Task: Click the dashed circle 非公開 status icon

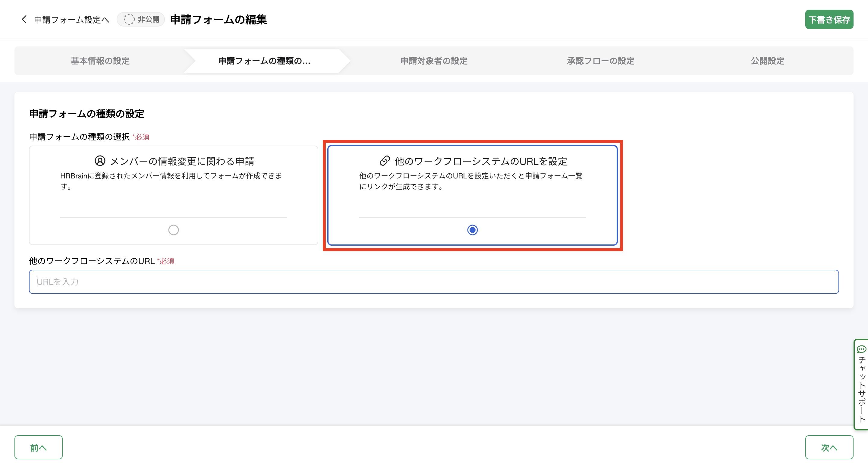Action: [129, 20]
